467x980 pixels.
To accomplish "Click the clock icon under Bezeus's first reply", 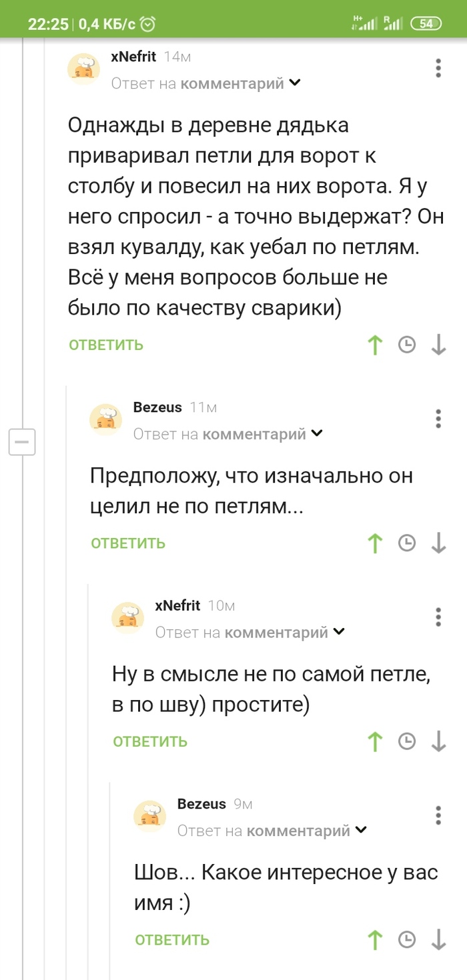I will pyautogui.click(x=407, y=543).
